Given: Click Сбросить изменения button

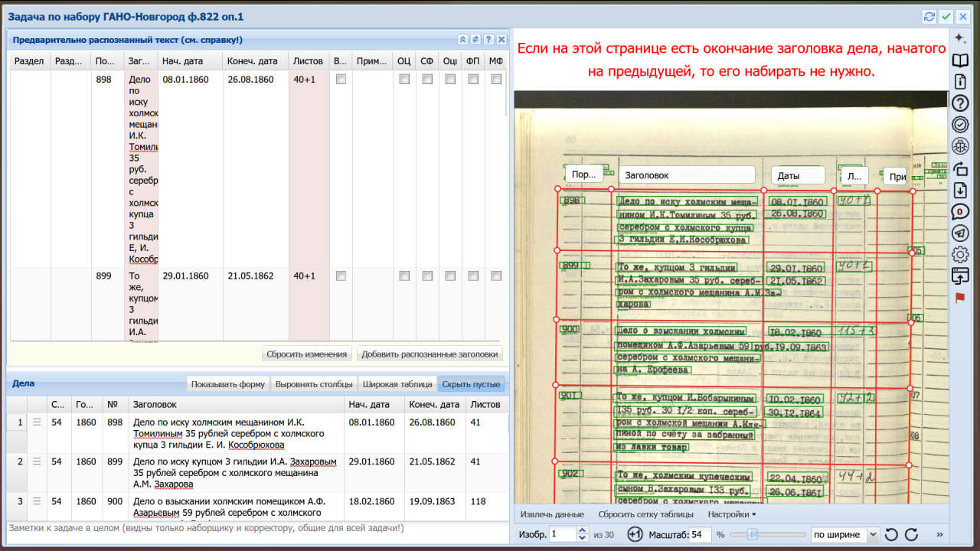Looking at the screenshot, I should [307, 354].
